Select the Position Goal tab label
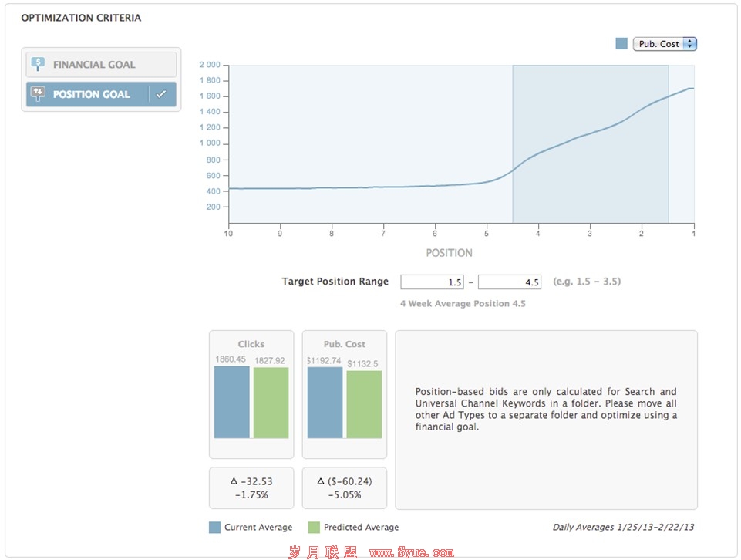The width and height of the screenshot is (741, 560). pos(91,94)
